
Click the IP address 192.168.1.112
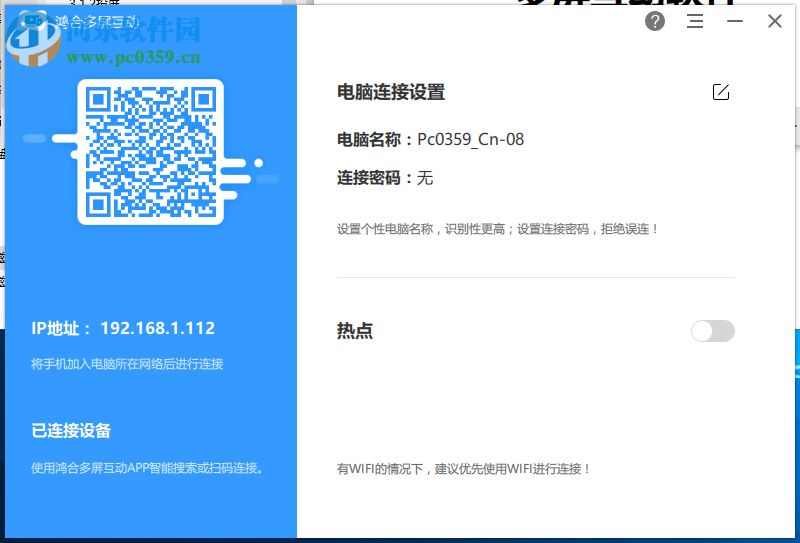158,328
